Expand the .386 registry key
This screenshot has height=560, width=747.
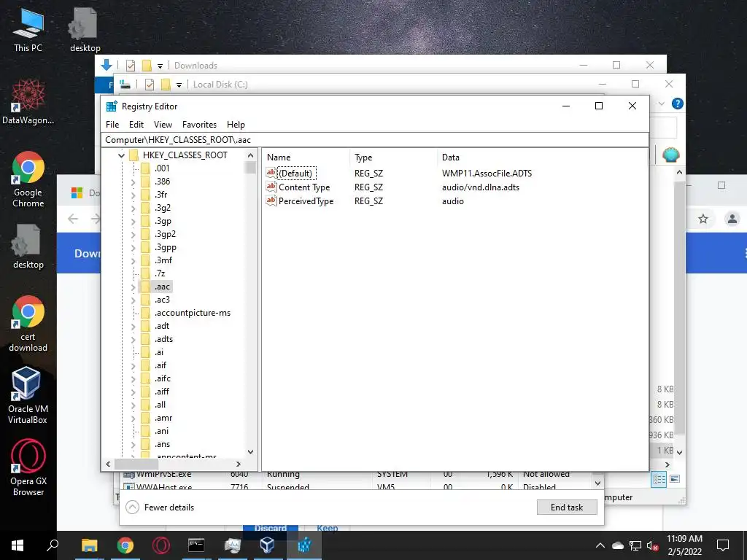(x=133, y=182)
